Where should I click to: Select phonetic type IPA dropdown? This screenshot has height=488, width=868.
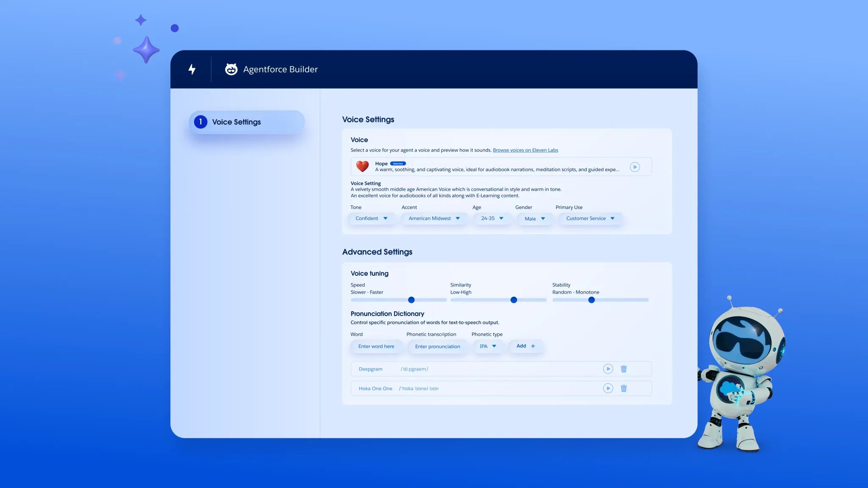click(x=488, y=347)
